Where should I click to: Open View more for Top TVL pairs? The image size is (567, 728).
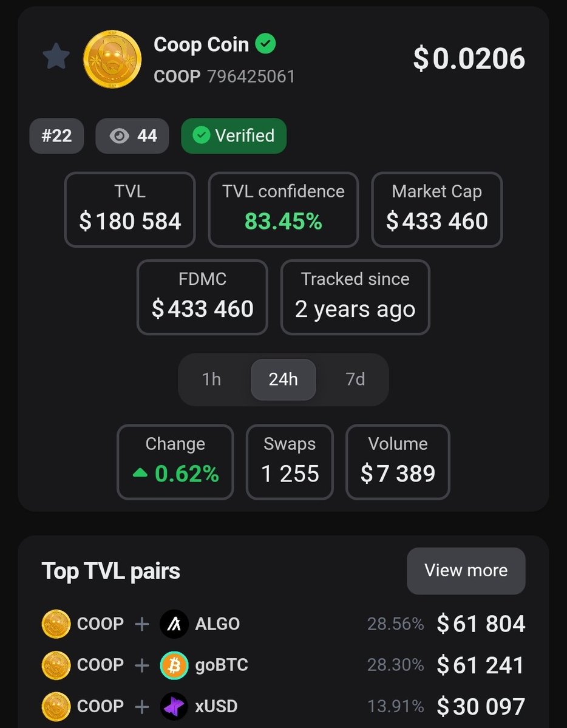point(466,571)
